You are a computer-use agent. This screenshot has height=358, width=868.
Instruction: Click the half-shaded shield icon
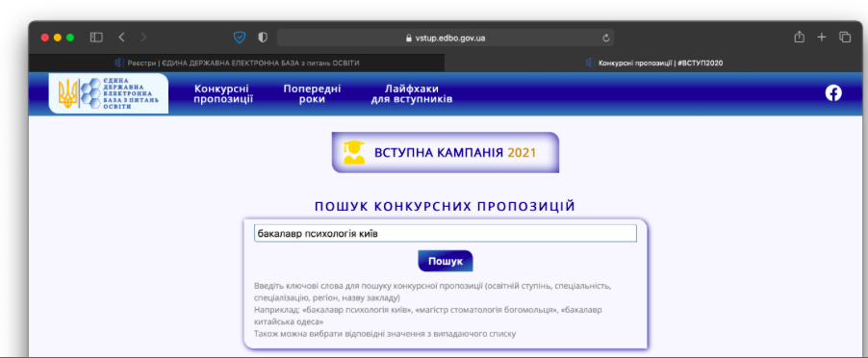coord(263,38)
